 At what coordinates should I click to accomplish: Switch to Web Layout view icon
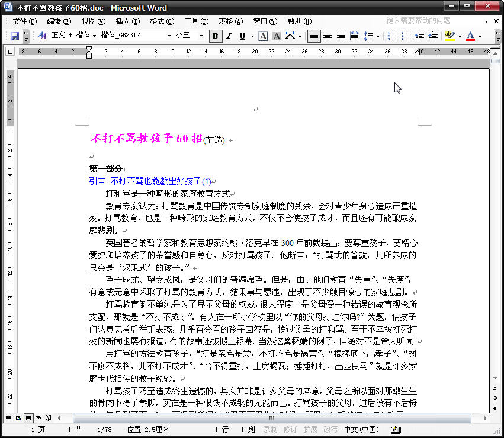click(18, 418)
